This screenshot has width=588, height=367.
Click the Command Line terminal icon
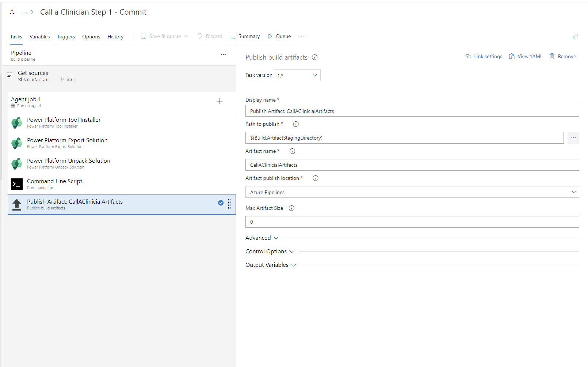17,184
